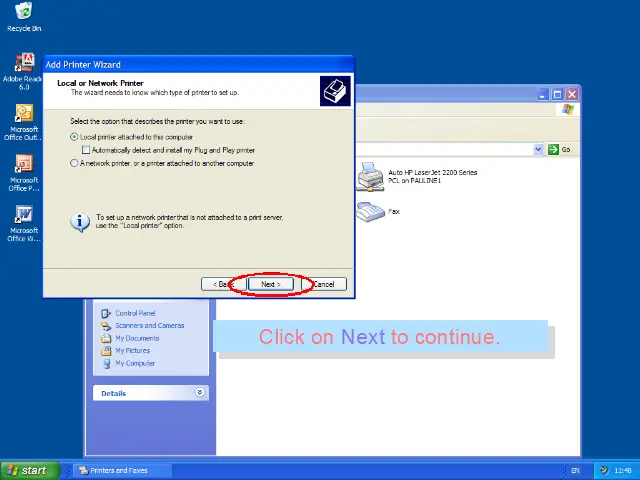Select the Auto HP LaserJet 2200 printer icon

point(370,176)
